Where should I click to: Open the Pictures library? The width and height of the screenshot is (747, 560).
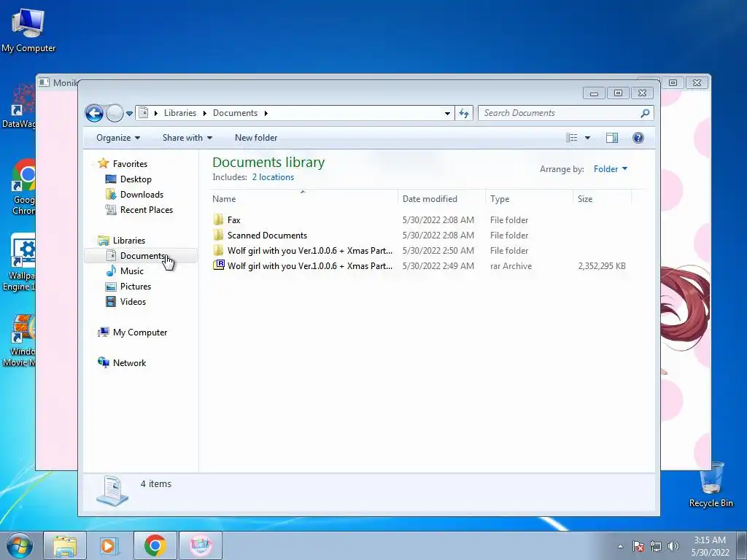(x=135, y=286)
